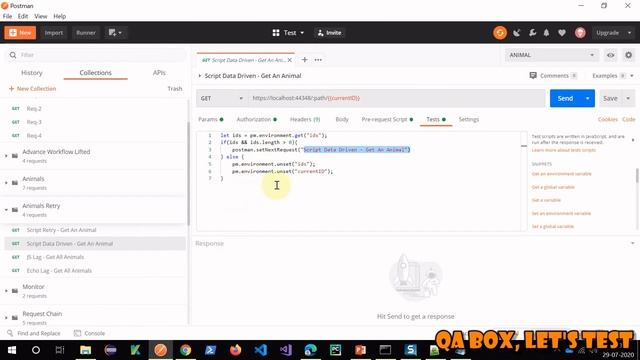The height and width of the screenshot is (360, 640).
Task: Open the Examples dropdown
Action: click(x=613, y=76)
